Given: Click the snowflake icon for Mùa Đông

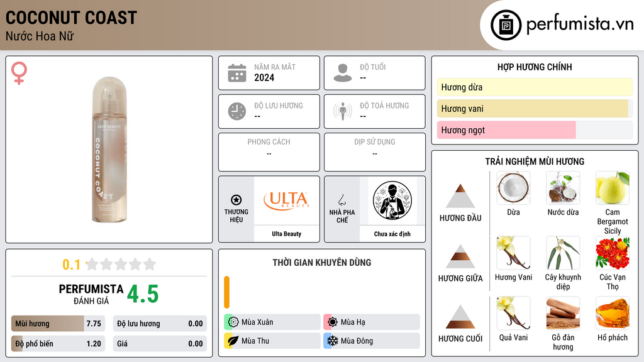Looking at the screenshot, I should pos(333,341).
